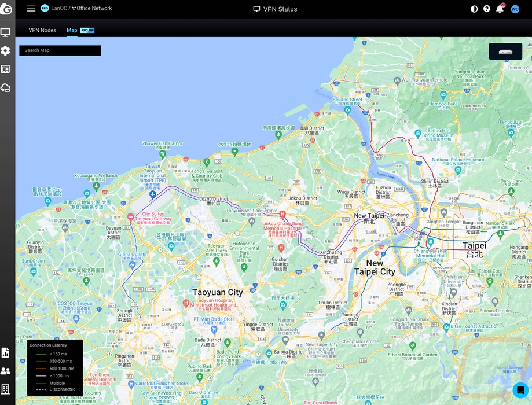This screenshot has width=532, height=405.
Task: Focus the Search Map field
Action: (x=60, y=50)
